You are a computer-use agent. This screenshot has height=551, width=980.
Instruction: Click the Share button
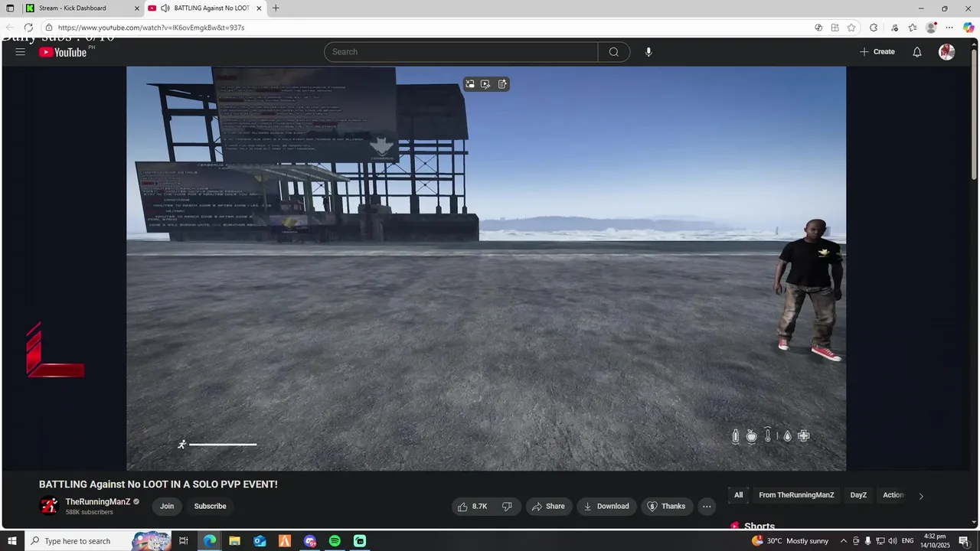tap(548, 506)
